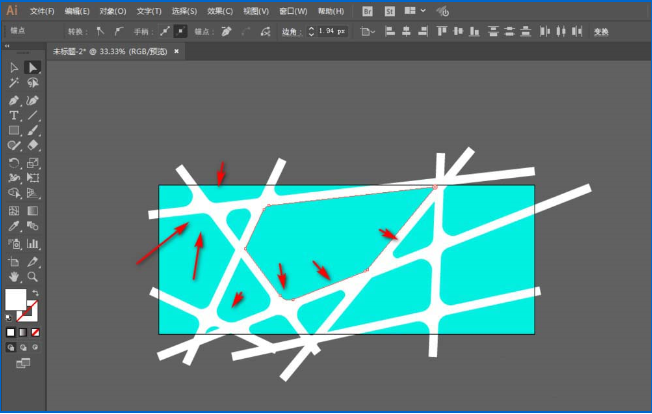Select the Zoom tool

[32, 276]
